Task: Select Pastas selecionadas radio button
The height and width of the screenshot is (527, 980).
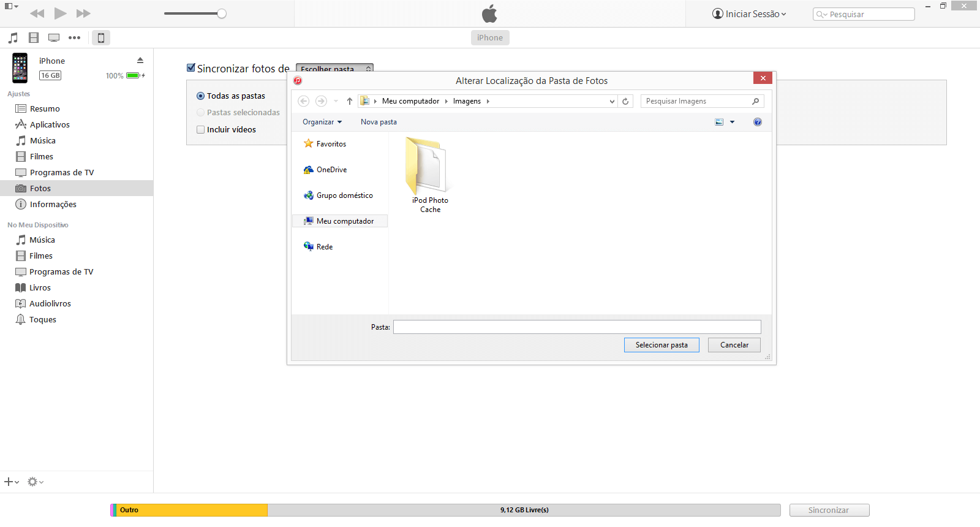Action: coord(200,113)
